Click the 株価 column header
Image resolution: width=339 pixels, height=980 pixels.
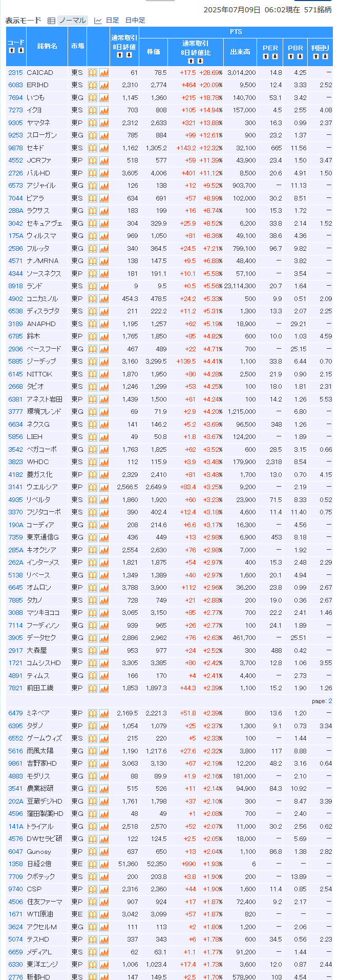(153, 52)
